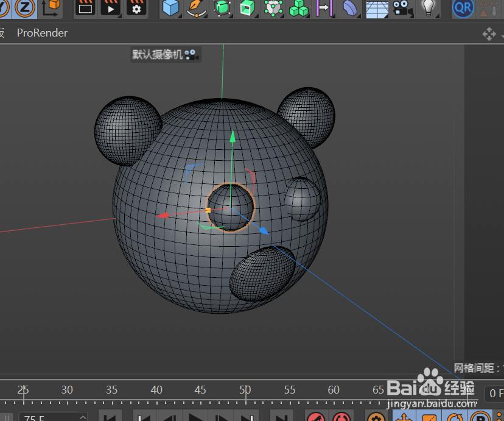This screenshot has width=504, height=421.
Task: Step to previous frame
Action: point(170,416)
